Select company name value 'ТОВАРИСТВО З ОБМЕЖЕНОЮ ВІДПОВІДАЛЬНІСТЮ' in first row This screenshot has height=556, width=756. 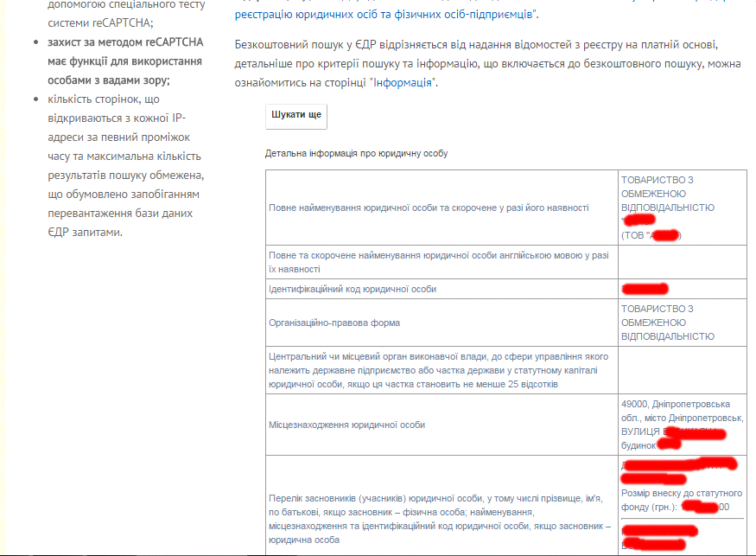(668, 194)
